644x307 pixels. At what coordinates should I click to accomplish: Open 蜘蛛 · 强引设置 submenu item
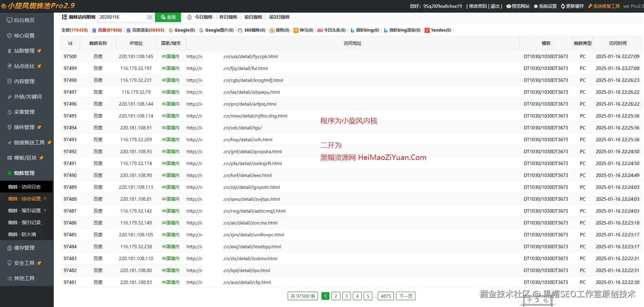coord(26,211)
